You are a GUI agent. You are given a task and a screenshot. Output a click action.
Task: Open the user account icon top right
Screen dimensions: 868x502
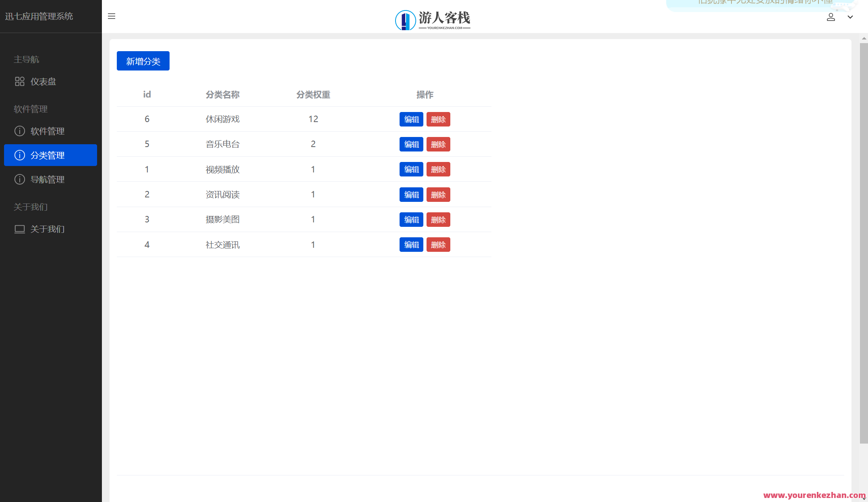831,17
